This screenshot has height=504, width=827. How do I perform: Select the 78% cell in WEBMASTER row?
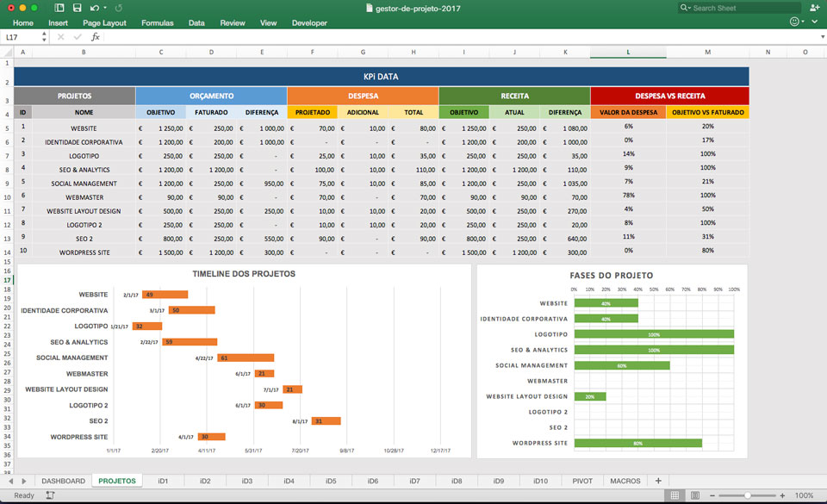[x=628, y=196]
